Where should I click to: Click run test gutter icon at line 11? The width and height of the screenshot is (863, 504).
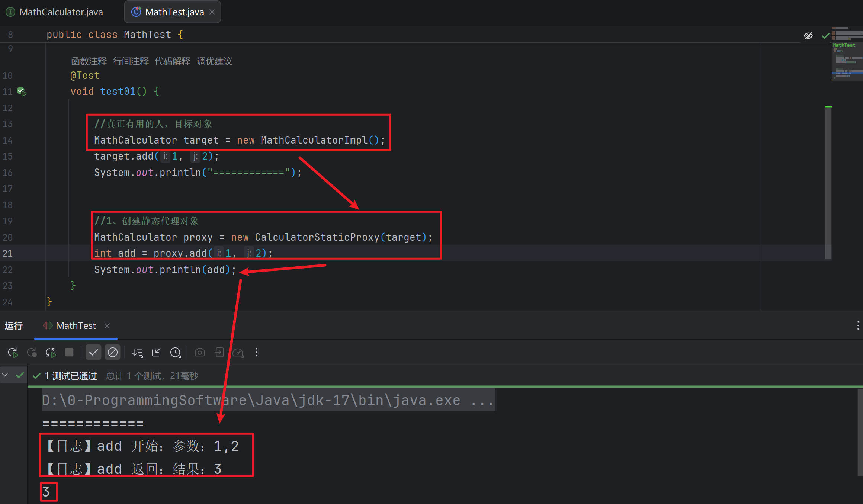point(22,92)
